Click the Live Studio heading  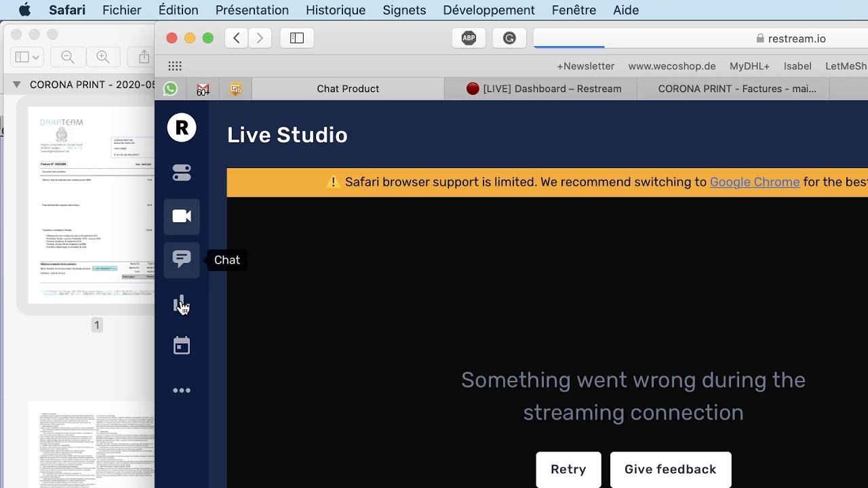tap(288, 135)
